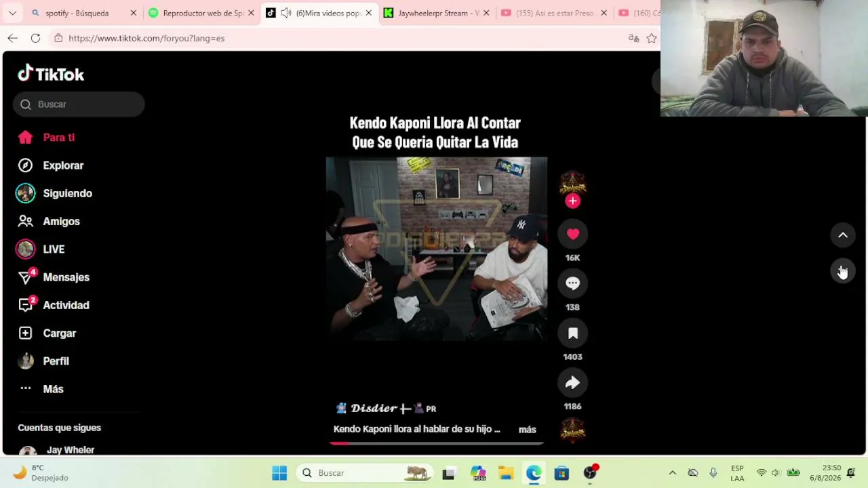Open Mensajes inbox
868x488 pixels.
tap(54, 277)
